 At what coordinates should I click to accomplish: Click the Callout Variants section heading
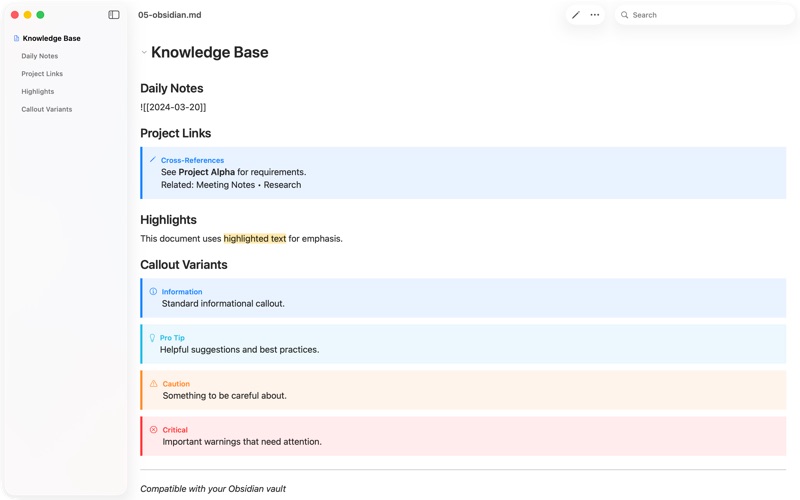(184, 265)
